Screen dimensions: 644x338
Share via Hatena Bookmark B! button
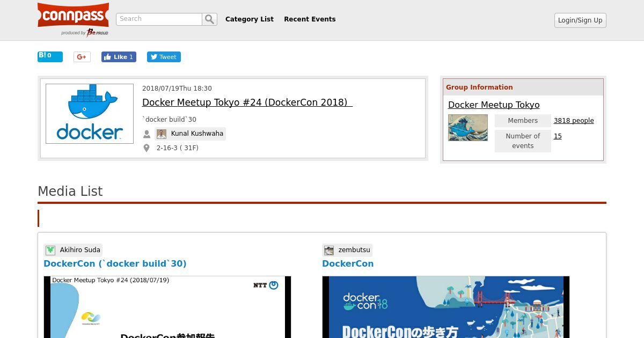pyautogui.click(x=50, y=56)
